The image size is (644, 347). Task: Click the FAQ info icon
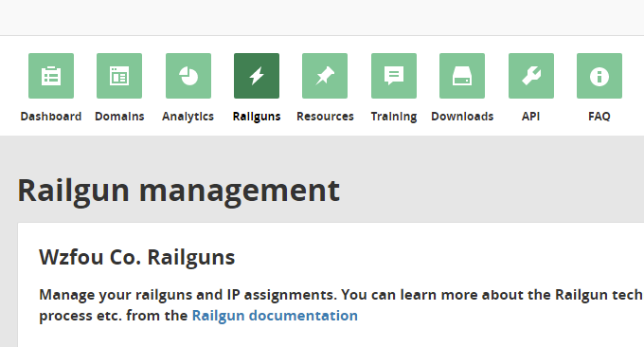(x=599, y=76)
